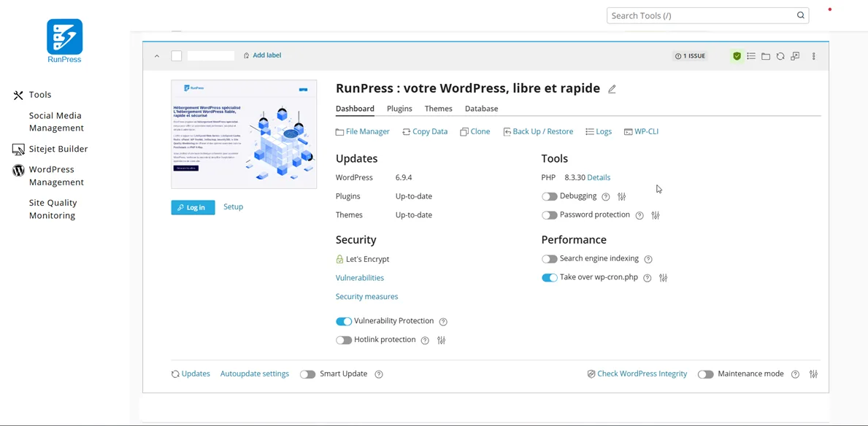Open wp-cron.php settings sliders icon
The width and height of the screenshot is (868, 426).
point(663,278)
